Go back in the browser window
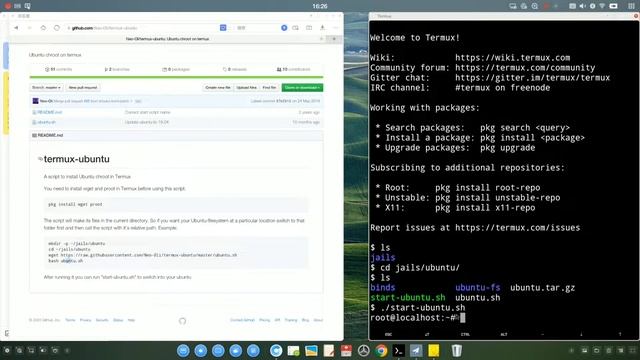 [16, 28]
